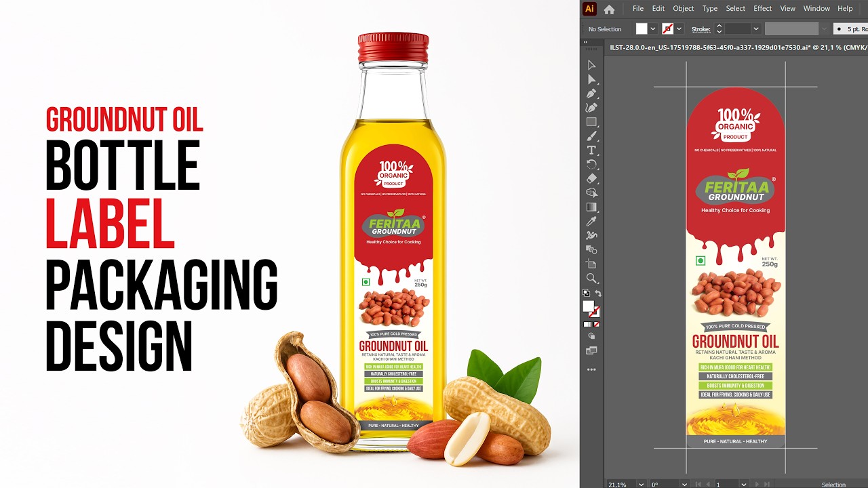Click Default Fill and Stroke icon
The image size is (868, 488).
(x=587, y=293)
